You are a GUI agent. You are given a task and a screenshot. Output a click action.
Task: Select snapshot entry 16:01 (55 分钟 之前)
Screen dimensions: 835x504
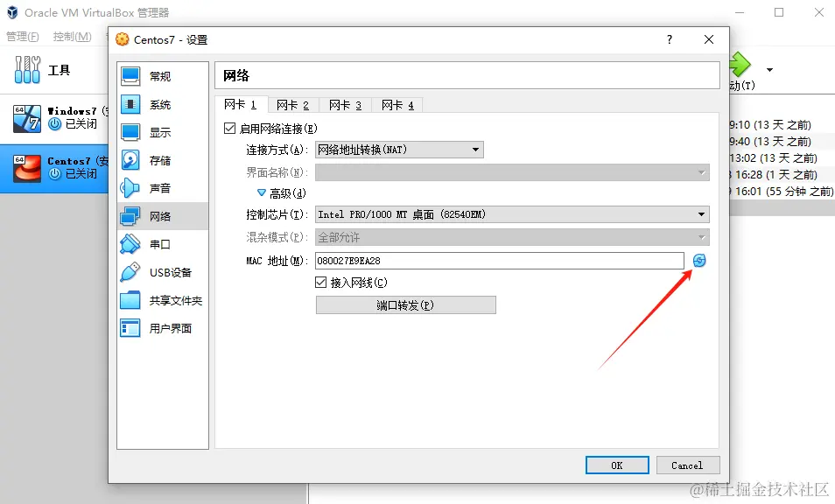pos(782,191)
